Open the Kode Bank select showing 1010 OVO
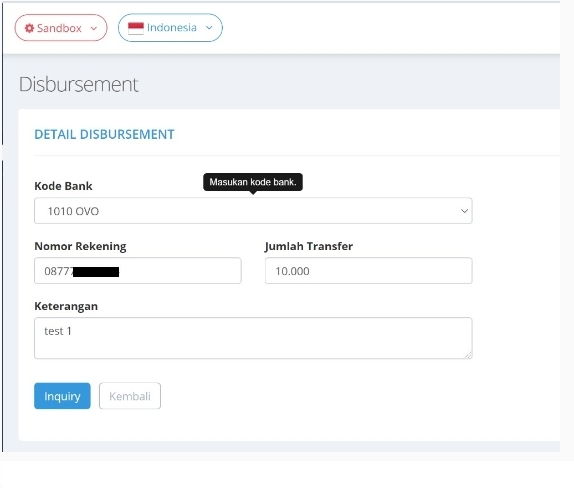The height and width of the screenshot is (500, 574). [253, 211]
